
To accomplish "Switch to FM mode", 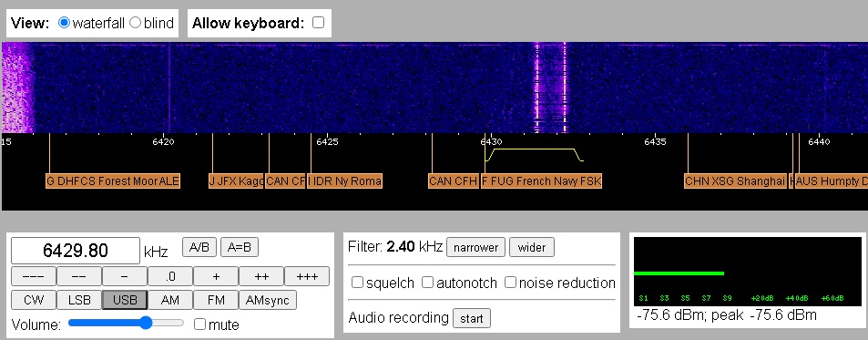I will coord(216,300).
